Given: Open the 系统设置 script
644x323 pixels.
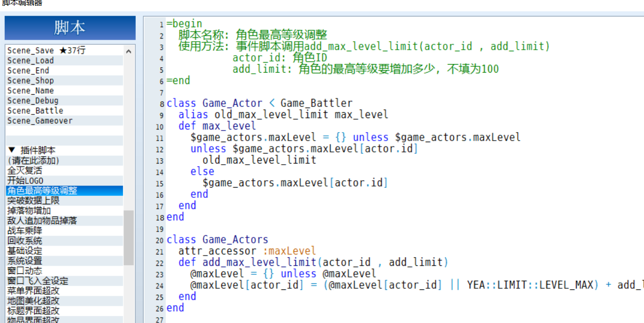Looking at the screenshot, I should (65, 261).
